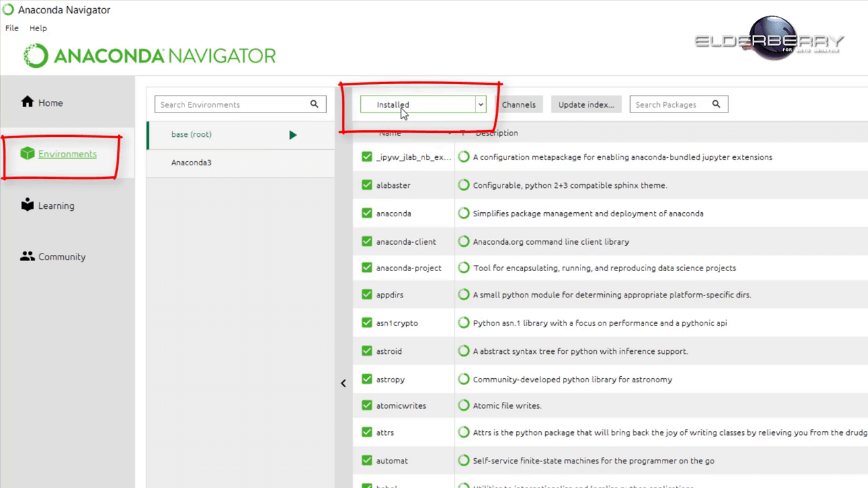Uncheck the alabaster package checkbox

pyautogui.click(x=367, y=185)
